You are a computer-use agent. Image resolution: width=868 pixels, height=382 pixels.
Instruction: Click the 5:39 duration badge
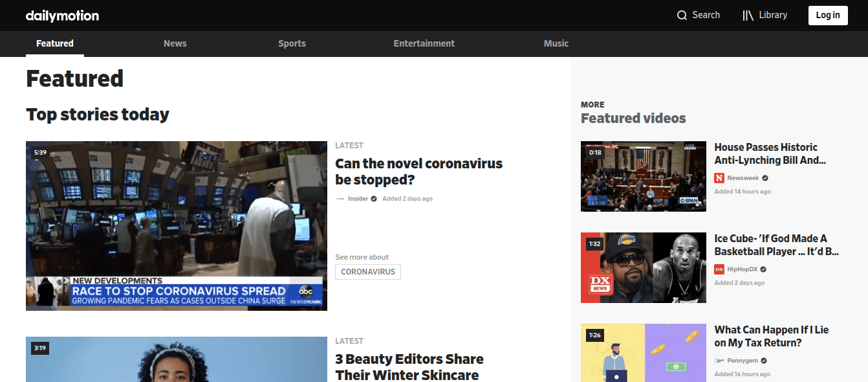40,153
